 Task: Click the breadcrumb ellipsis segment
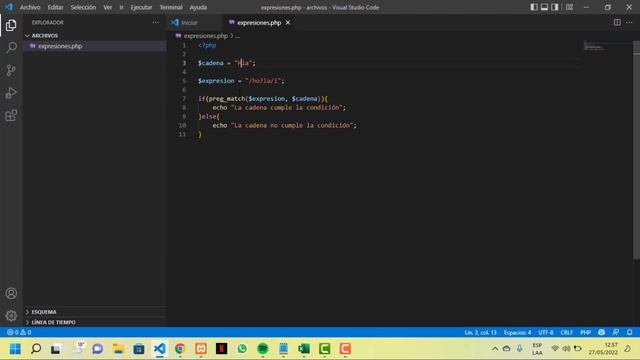pos(238,36)
